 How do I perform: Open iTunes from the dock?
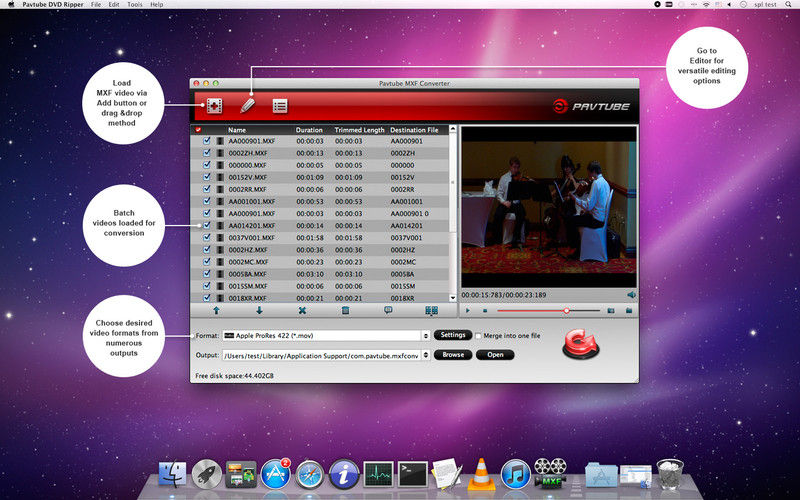click(516, 474)
